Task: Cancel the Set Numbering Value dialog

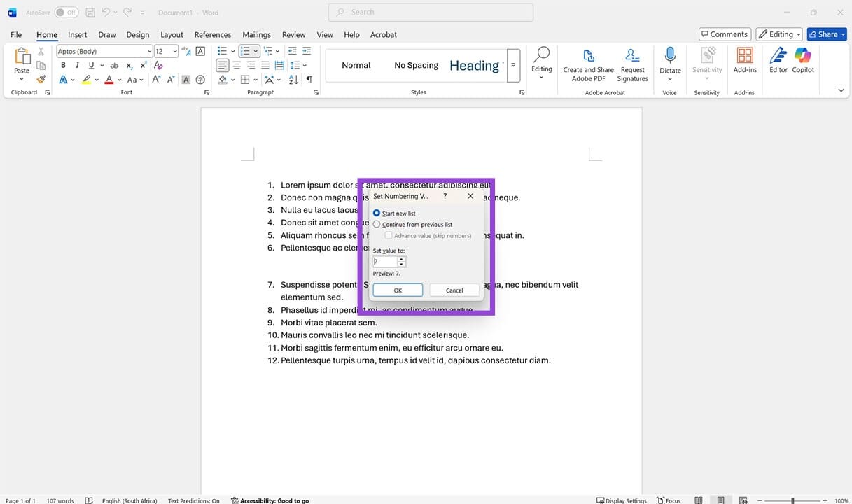Action: coord(454,290)
